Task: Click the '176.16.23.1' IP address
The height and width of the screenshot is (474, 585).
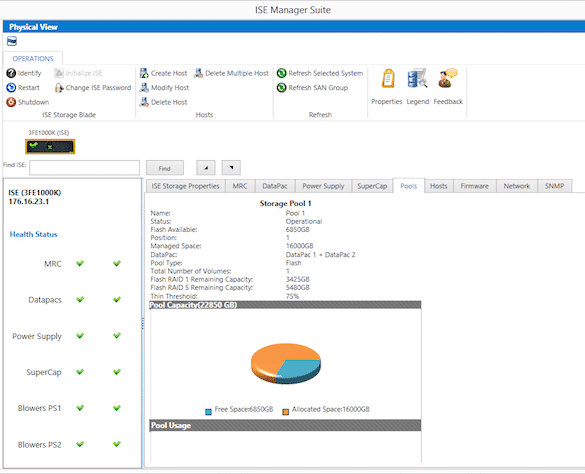Action: pyautogui.click(x=29, y=202)
